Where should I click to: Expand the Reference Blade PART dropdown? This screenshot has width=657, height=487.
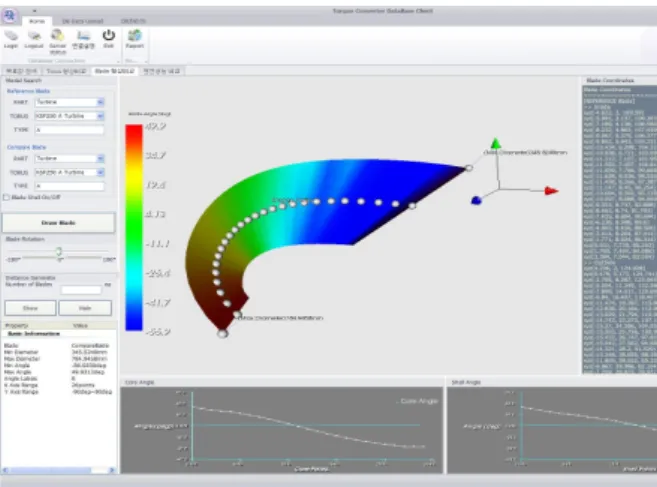101,102
